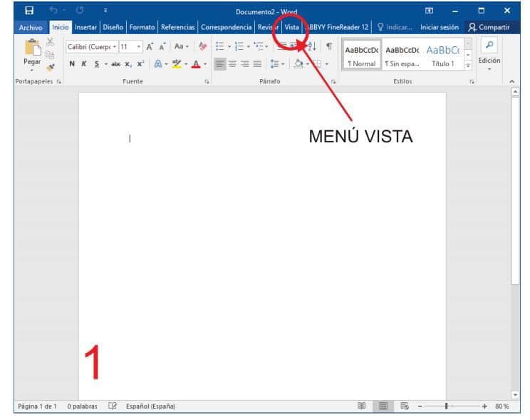Click the Compartir button

(x=489, y=27)
